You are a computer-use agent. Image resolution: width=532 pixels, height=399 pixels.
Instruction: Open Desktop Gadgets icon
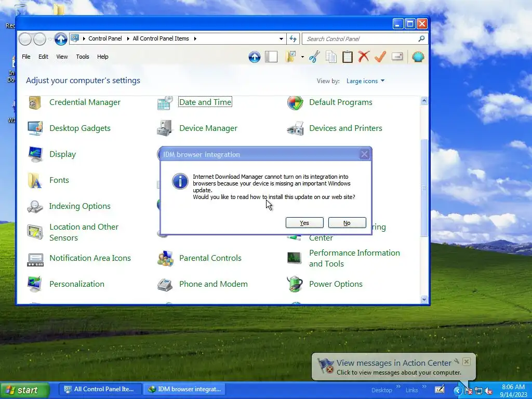pos(35,128)
